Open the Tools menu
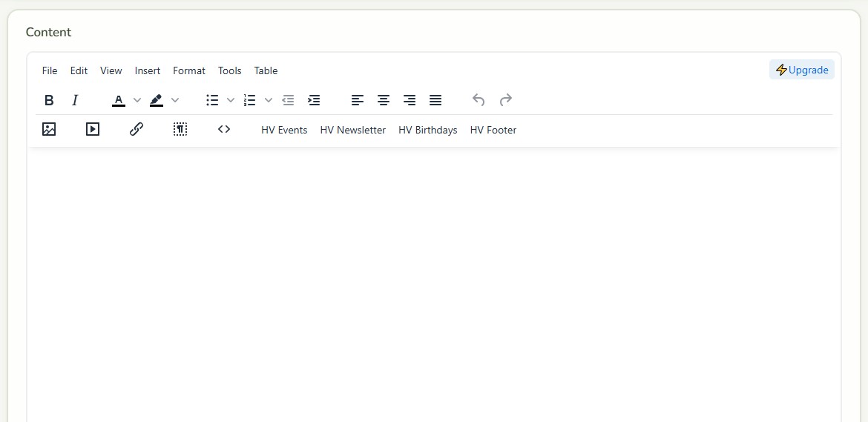 [230, 70]
